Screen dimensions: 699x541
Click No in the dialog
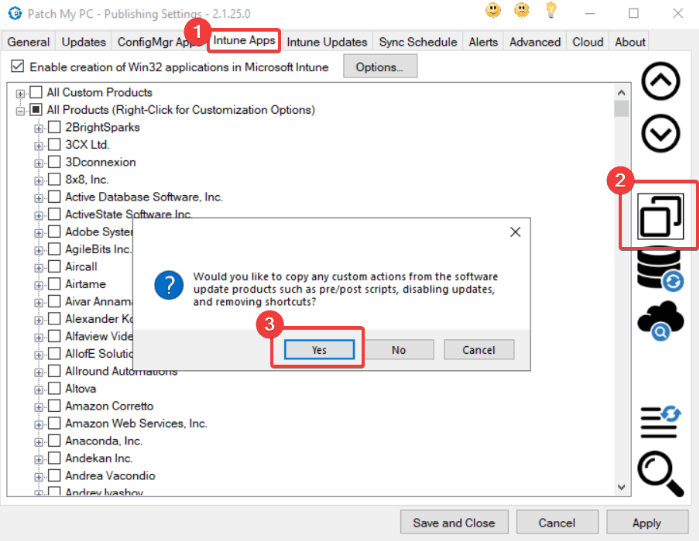[399, 350]
